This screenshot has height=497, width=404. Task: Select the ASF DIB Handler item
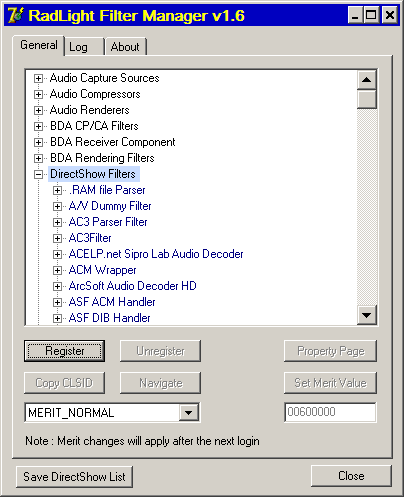110,318
